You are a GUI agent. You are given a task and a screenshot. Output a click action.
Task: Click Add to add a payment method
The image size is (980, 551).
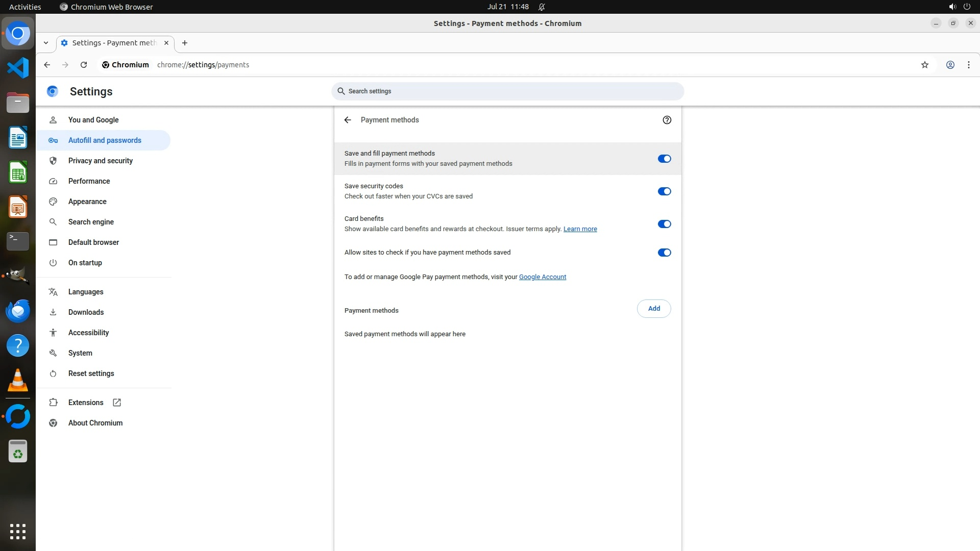point(654,309)
